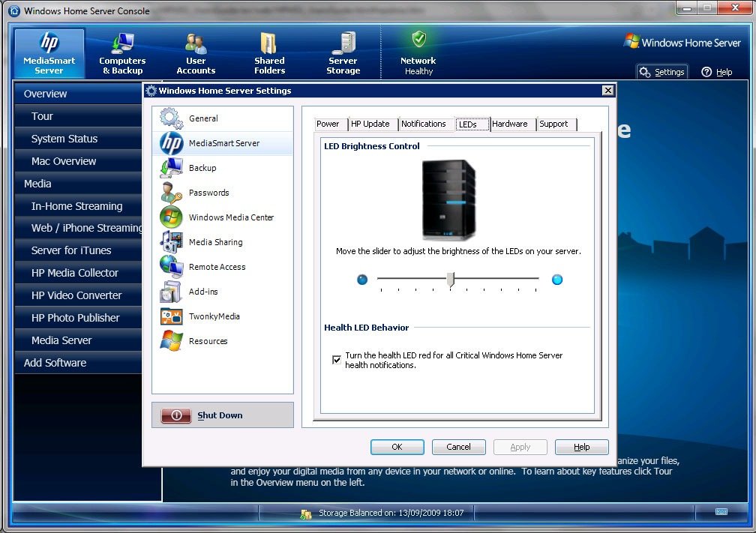The height and width of the screenshot is (533, 756).
Task: Select the Media Sharing icon
Action: [x=171, y=242]
